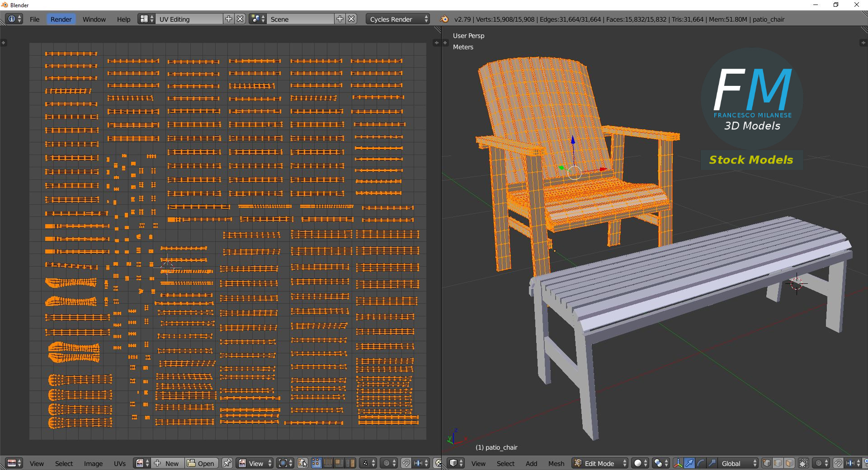Open the Edit Mode dropdown
The image size is (868, 470).
[600, 463]
